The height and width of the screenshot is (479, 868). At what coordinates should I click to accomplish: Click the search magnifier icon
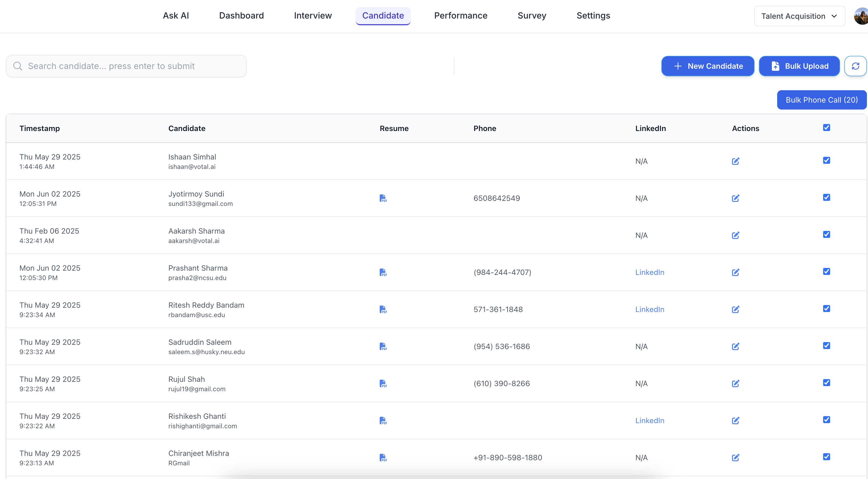tap(18, 66)
